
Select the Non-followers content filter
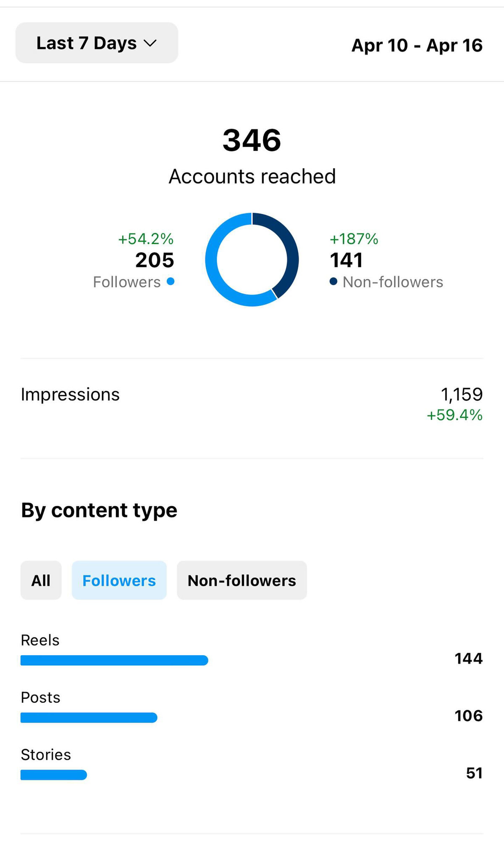coord(242,580)
